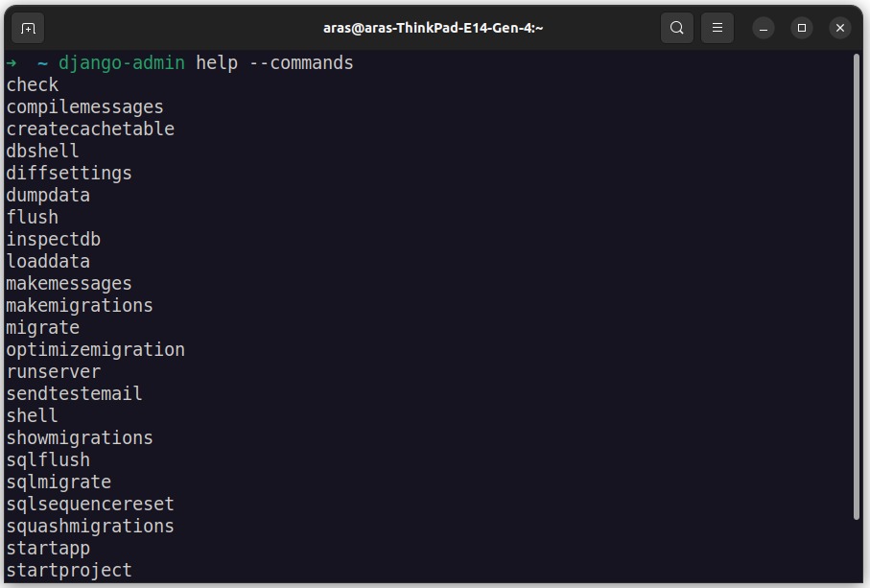Close the terminal window
The height and width of the screenshot is (588, 870).
point(840,28)
